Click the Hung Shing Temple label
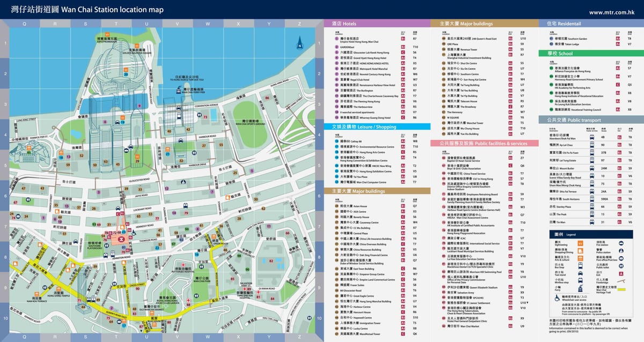This screenshot has width=644, height=342. coord(58,294)
